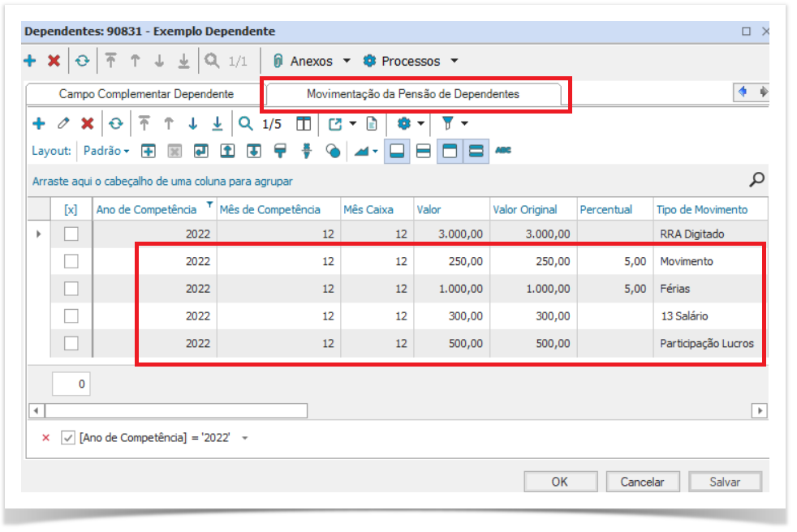Screen dimensions: 797x532
Task: Click the filter funnel icon
Action: click(447, 123)
